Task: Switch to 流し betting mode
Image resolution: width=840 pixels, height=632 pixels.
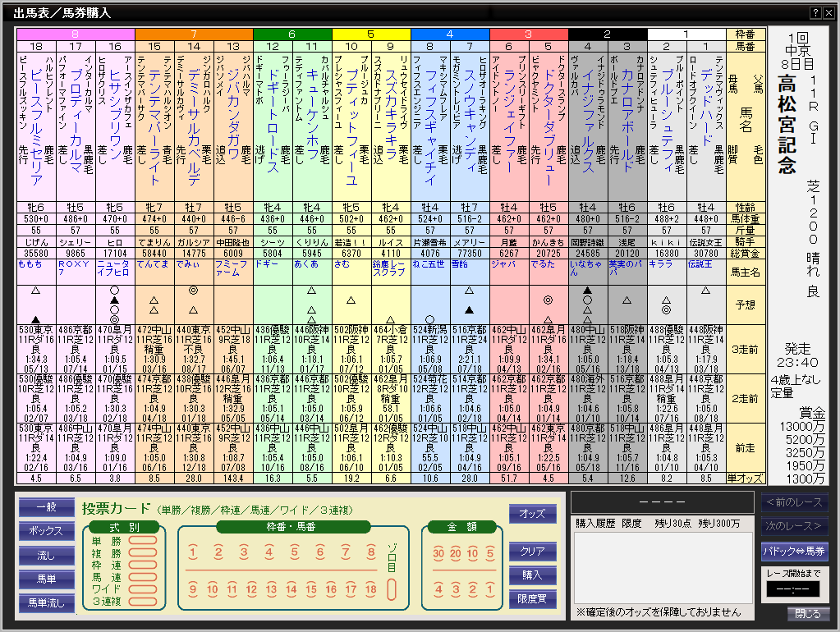Action: (47, 555)
